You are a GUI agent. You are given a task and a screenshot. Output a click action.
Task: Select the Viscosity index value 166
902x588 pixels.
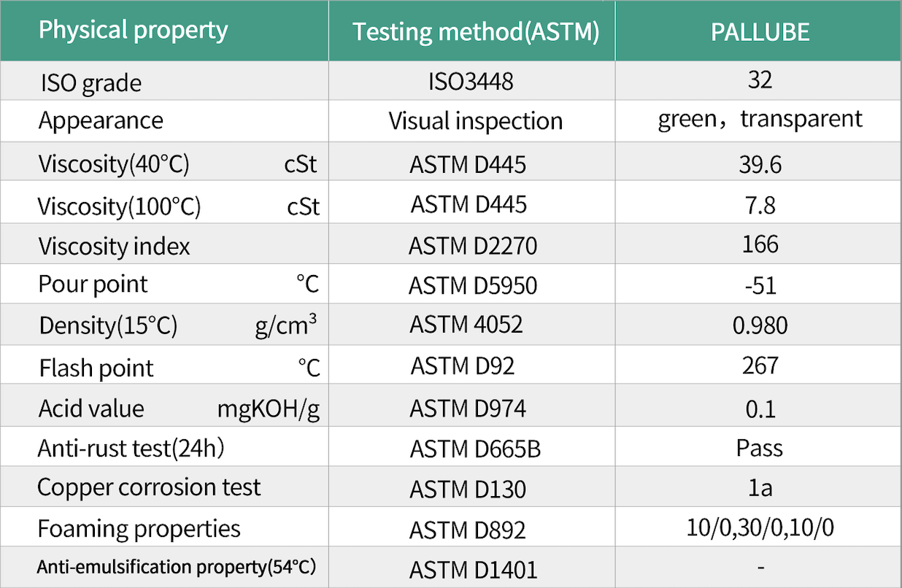760,244
